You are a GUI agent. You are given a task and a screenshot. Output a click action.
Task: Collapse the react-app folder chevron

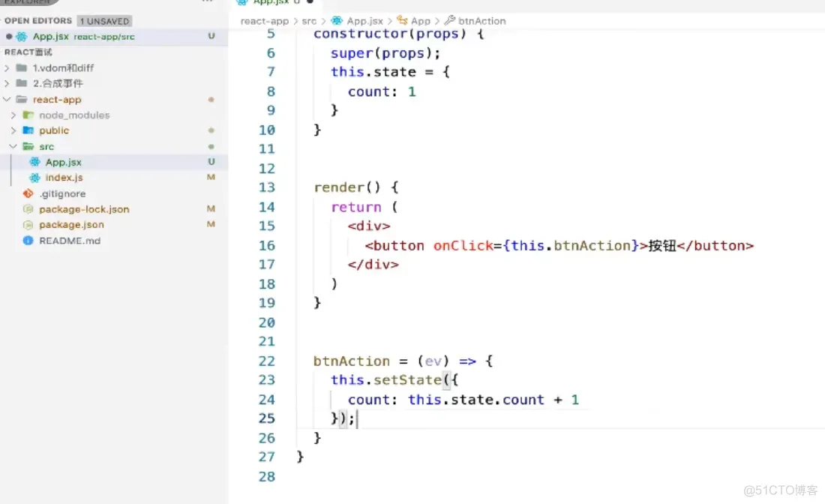click(7, 100)
